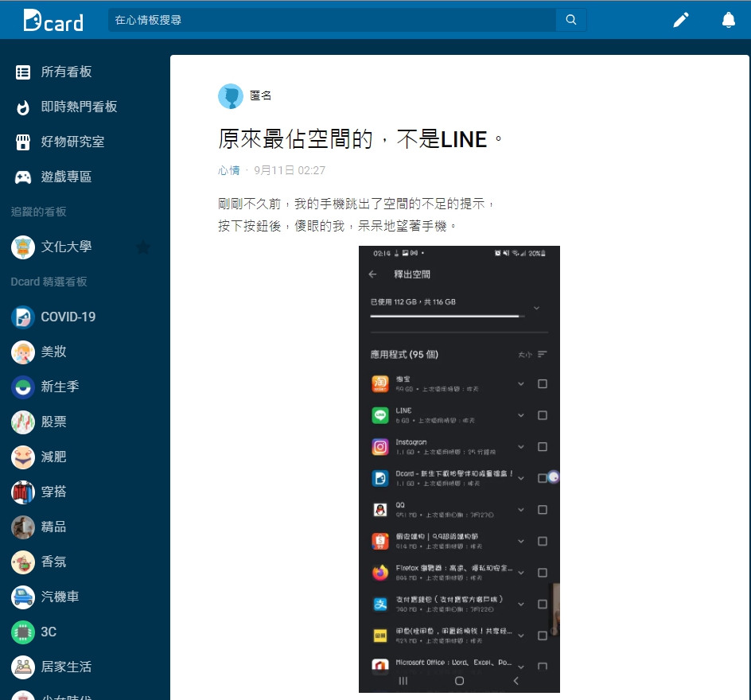Expand the QQ row chevron
This screenshot has width=751, height=700.
click(520, 510)
